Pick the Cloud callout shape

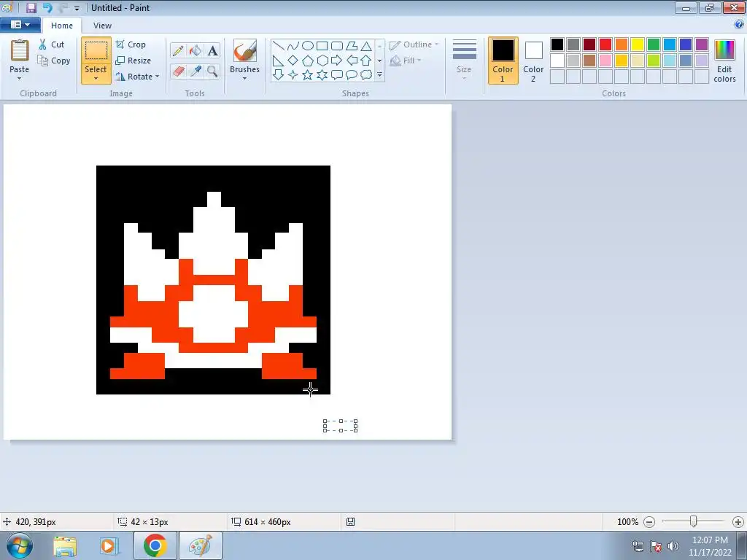366,75
